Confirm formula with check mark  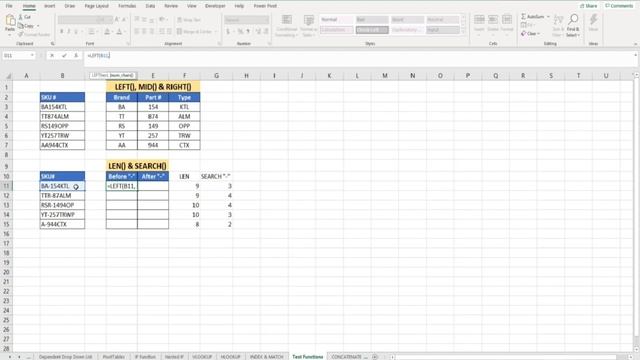coord(64,56)
